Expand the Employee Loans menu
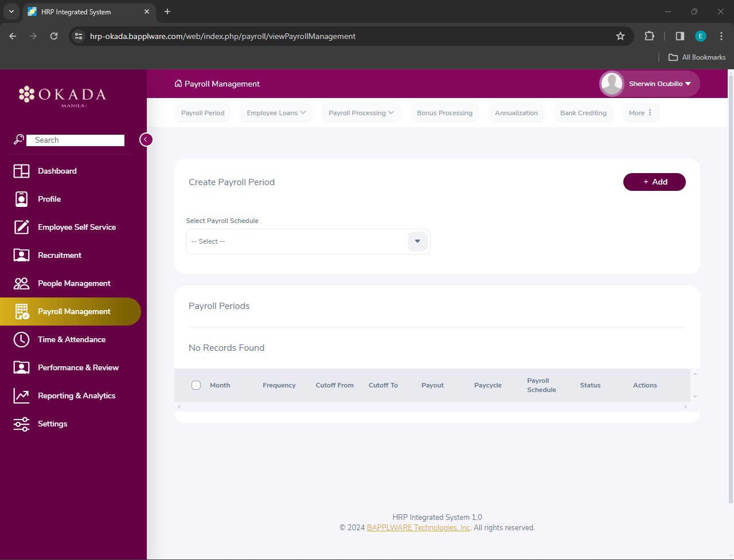The width and height of the screenshot is (734, 560). pos(276,113)
